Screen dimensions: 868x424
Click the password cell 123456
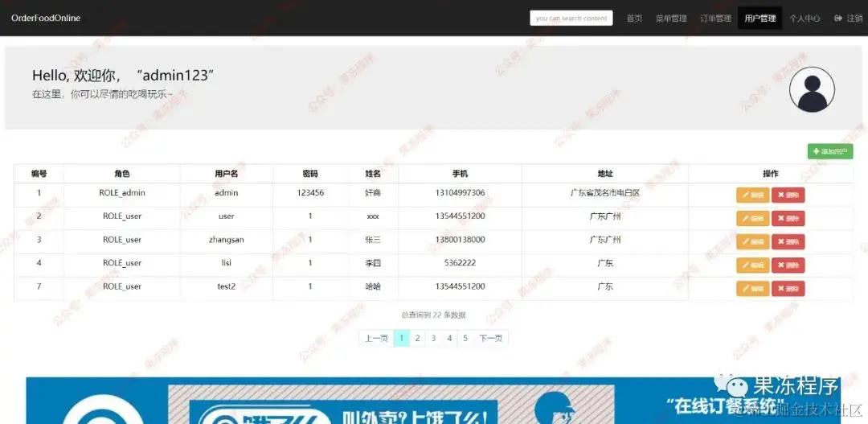coord(310,193)
